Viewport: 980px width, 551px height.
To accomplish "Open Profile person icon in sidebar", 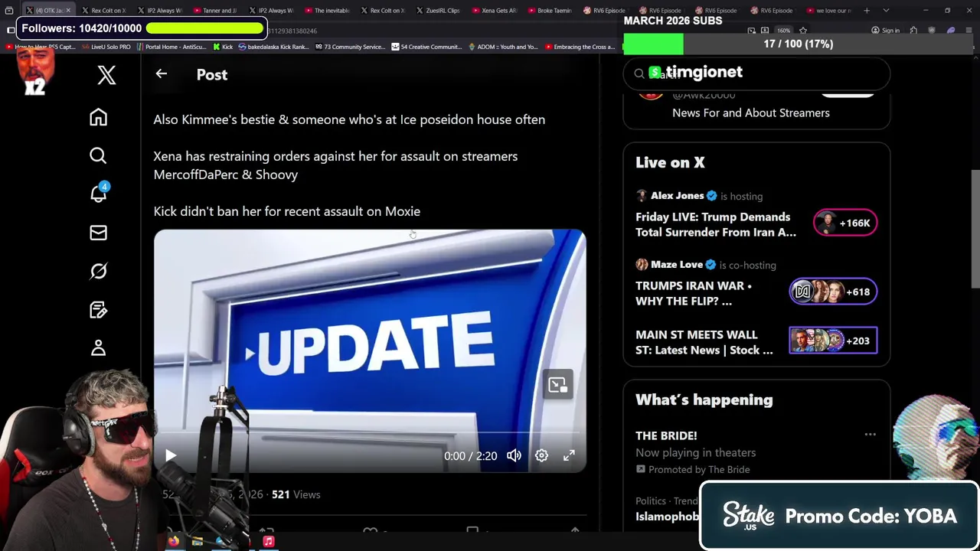I will [98, 348].
